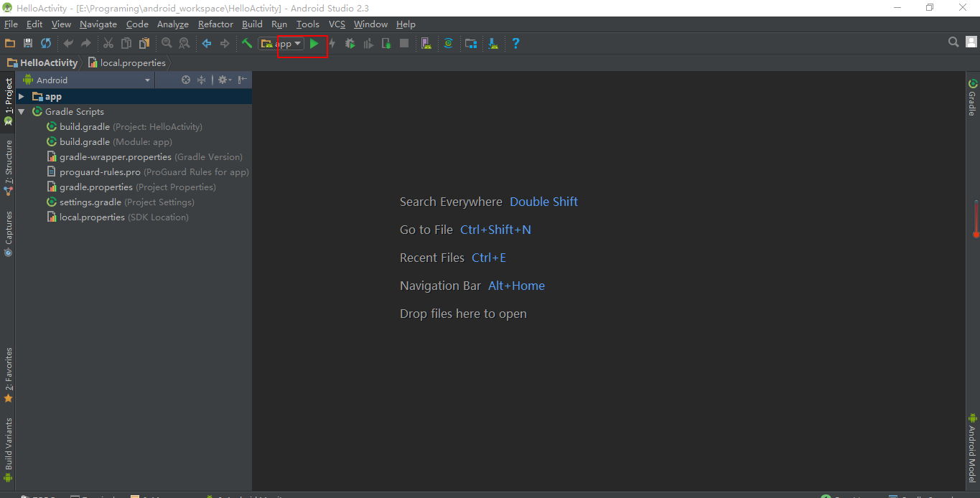Select build.gradle (Module: app)

(x=110, y=141)
